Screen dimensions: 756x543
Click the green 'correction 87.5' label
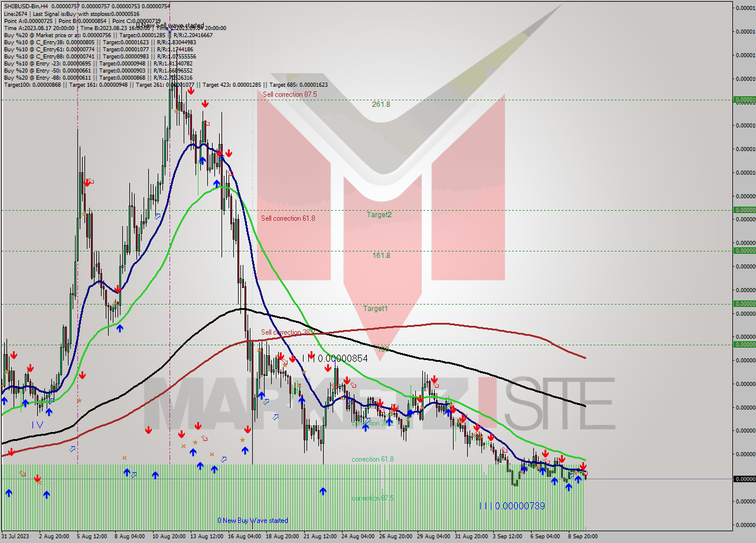(373, 498)
